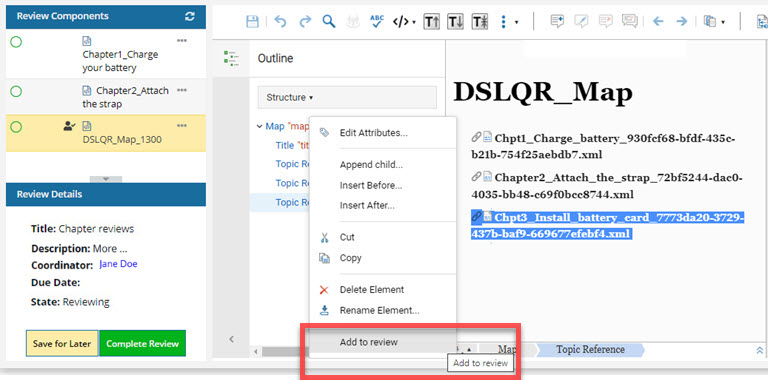Viewport: 768px width, 380px height.
Task: Click the T up-arrow toolbar icon
Action: point(432,22)
